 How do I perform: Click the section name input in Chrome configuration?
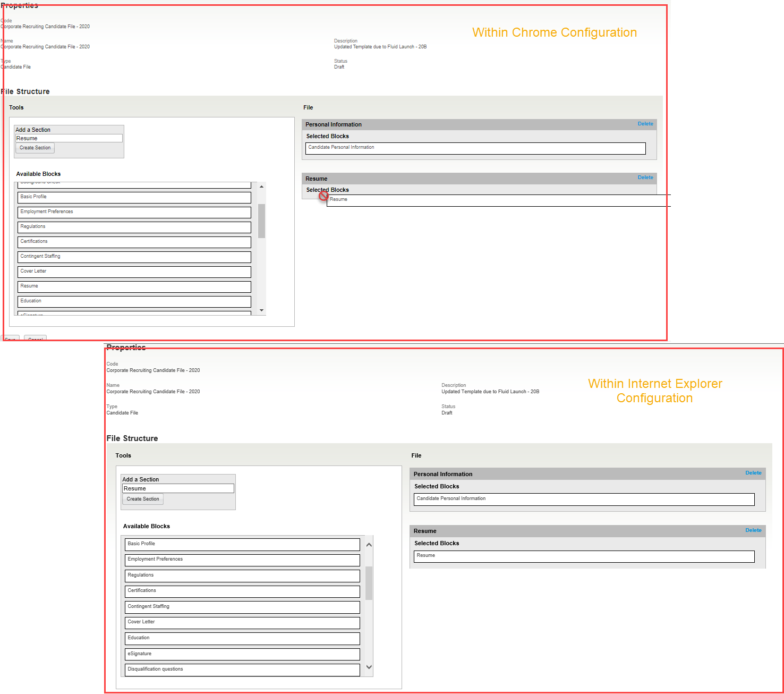69,138
